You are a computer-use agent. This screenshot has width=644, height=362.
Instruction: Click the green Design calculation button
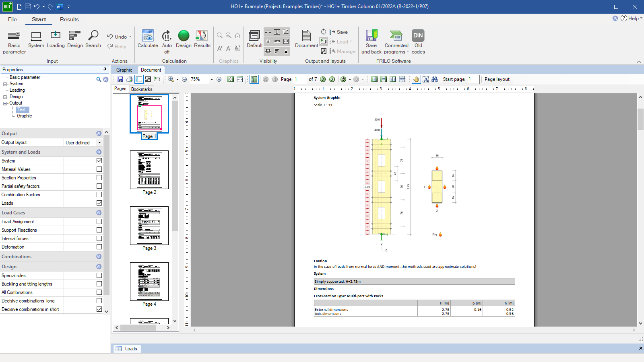pos(184,39)
